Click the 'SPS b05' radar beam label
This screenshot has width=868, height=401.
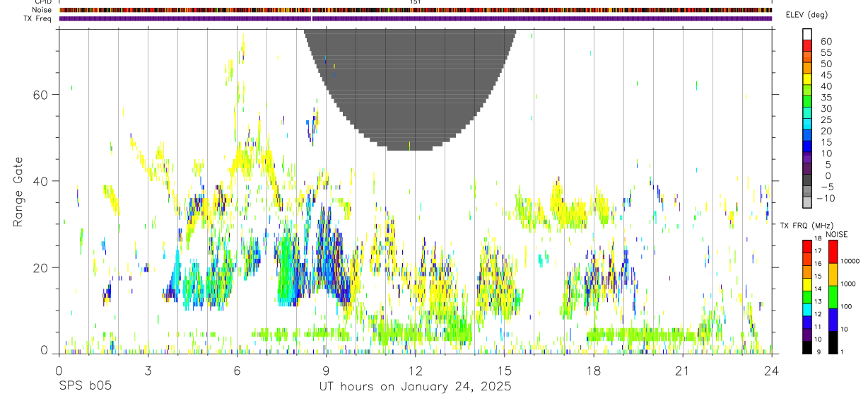pos(85,387)
